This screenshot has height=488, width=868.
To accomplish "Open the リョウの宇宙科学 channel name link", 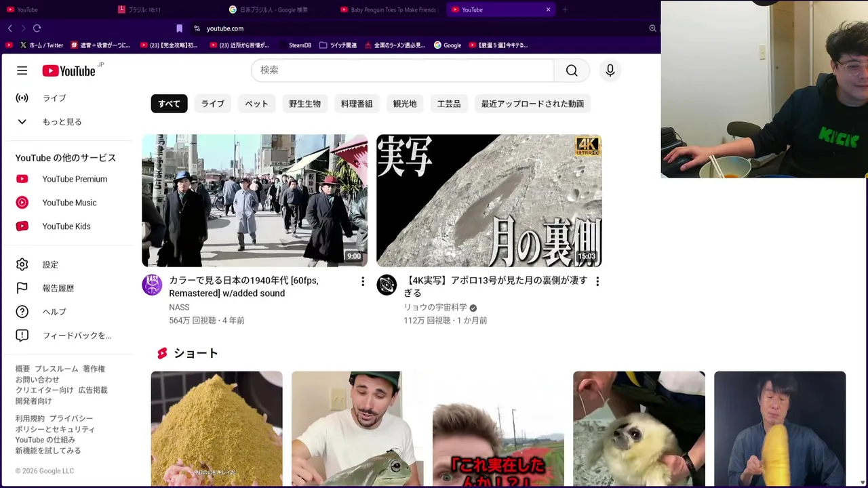I will pos(435,307).
